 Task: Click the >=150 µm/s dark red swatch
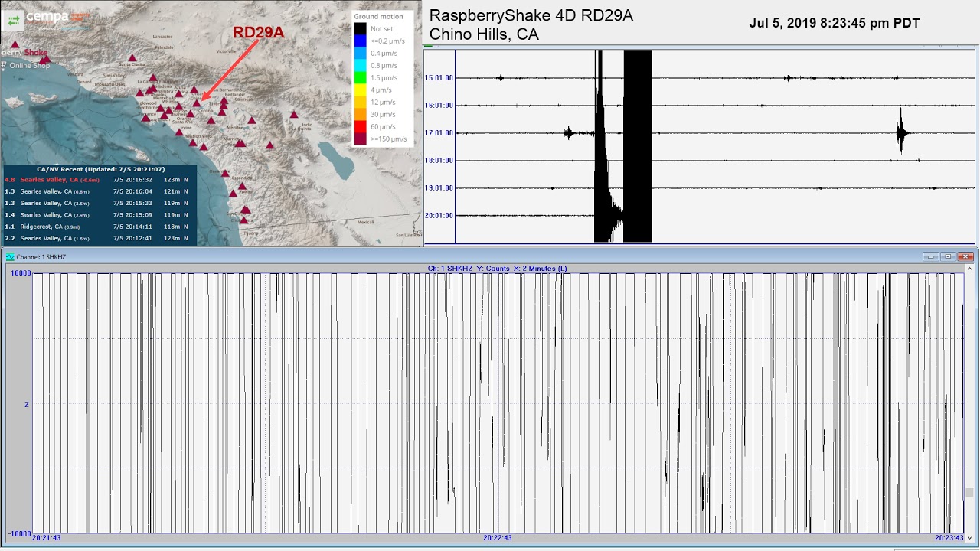pyautogui.click(x=360, y=139)
